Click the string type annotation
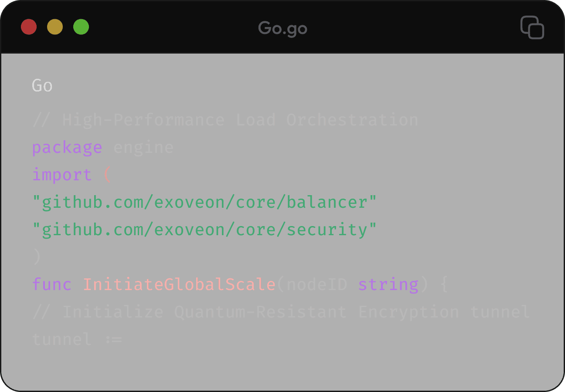The height and width of the screenshot is (392, 565). (388, 284)
